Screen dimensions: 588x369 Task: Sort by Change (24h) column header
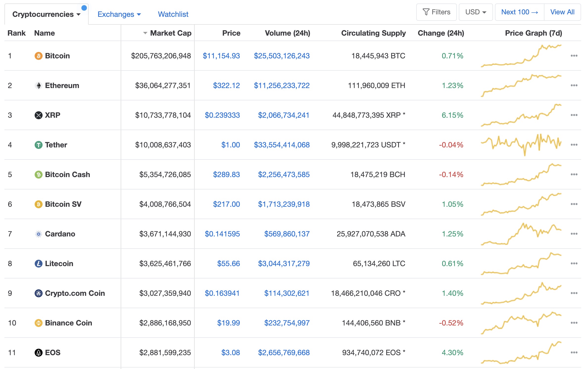(x=441, y=33)
